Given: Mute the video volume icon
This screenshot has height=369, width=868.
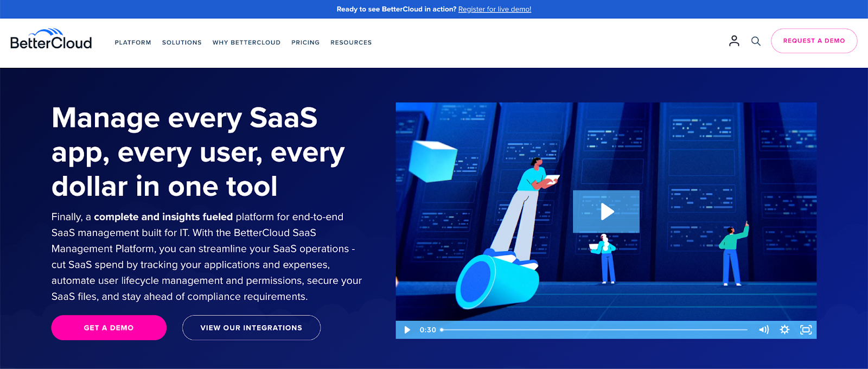Looking at the screenshot, I should click(x=764, y=330).
